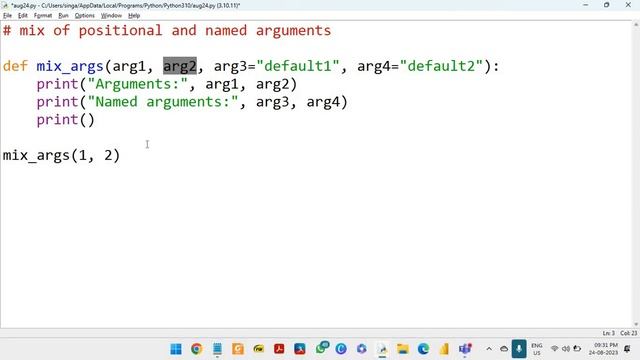This screenshot has height=360, width=640.
Task: Place cursor in the empty print() line
Action: click(65, 120)
